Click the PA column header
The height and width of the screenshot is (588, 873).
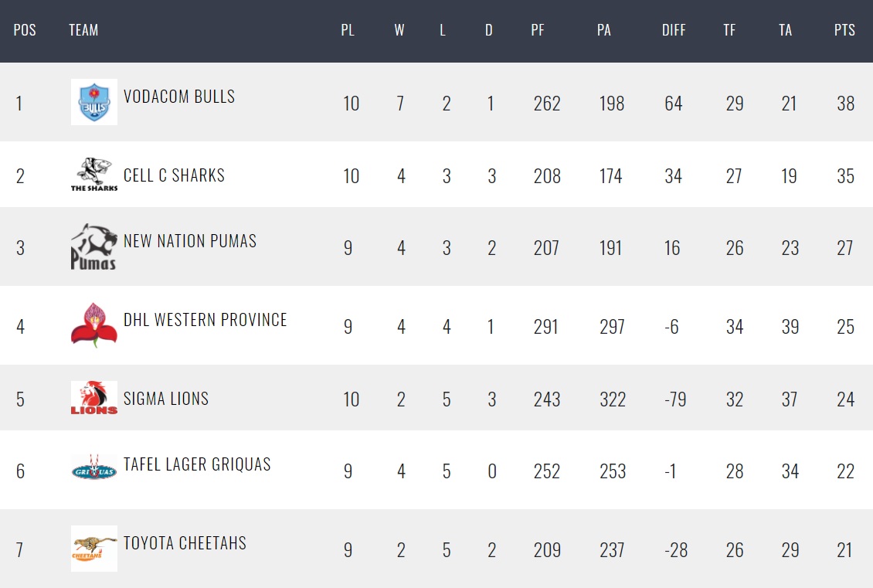(x=603, y=30)
